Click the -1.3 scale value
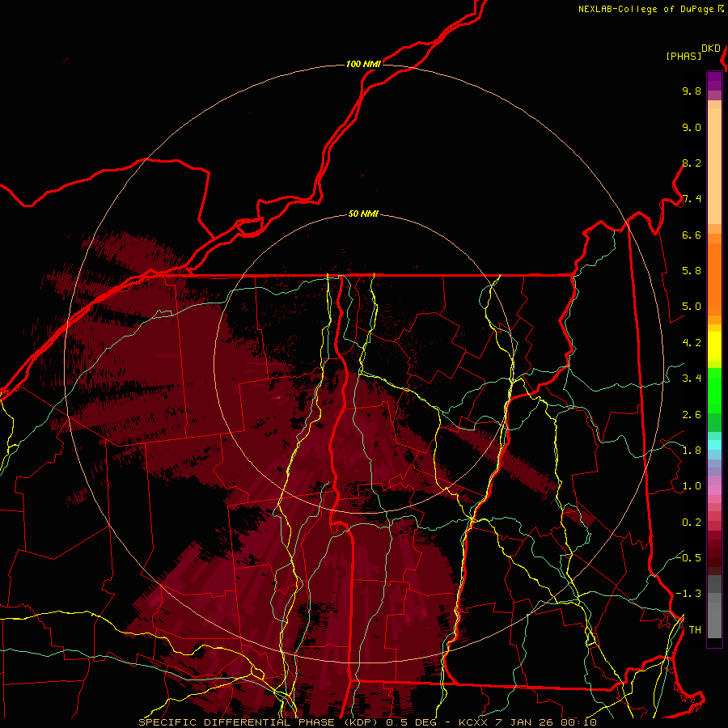 tap(688, 594)
